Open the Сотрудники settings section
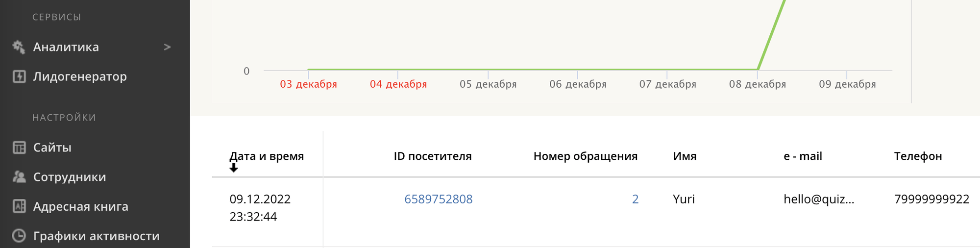980x248 pixels. [x=70, y=177]
